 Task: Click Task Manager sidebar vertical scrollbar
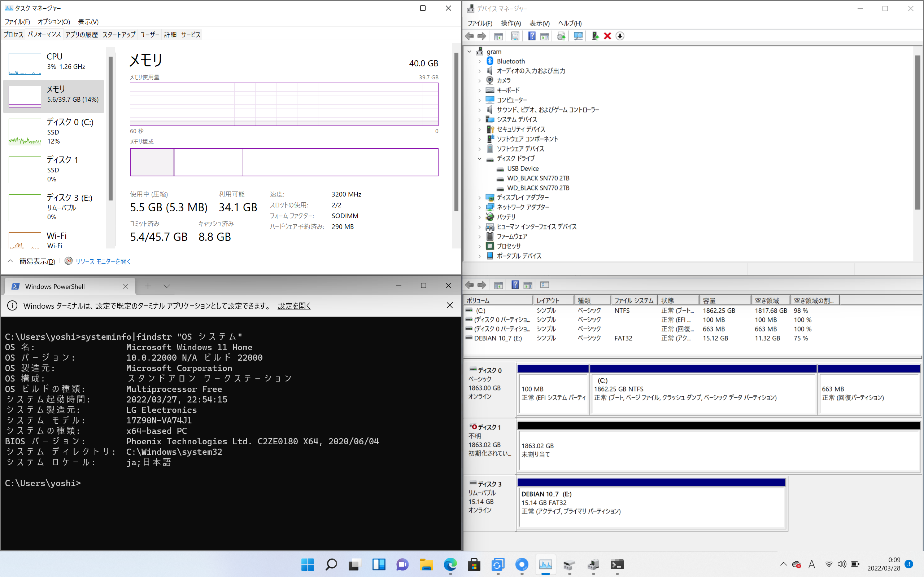click(110, 128)
